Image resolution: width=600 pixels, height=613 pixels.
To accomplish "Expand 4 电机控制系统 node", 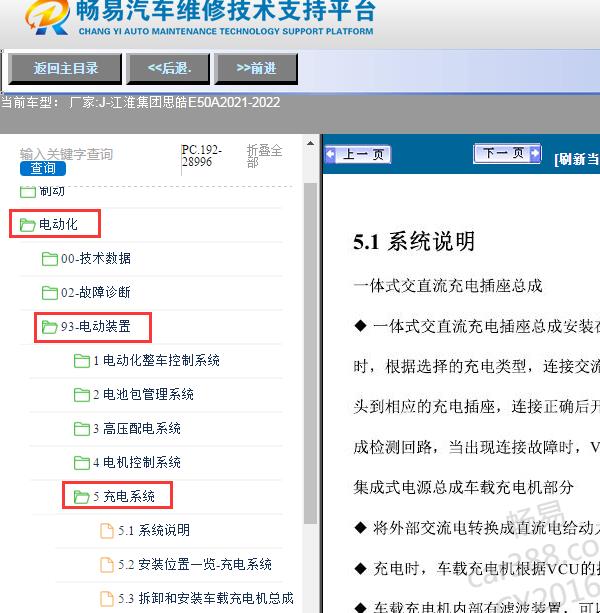I will [137, 462].
